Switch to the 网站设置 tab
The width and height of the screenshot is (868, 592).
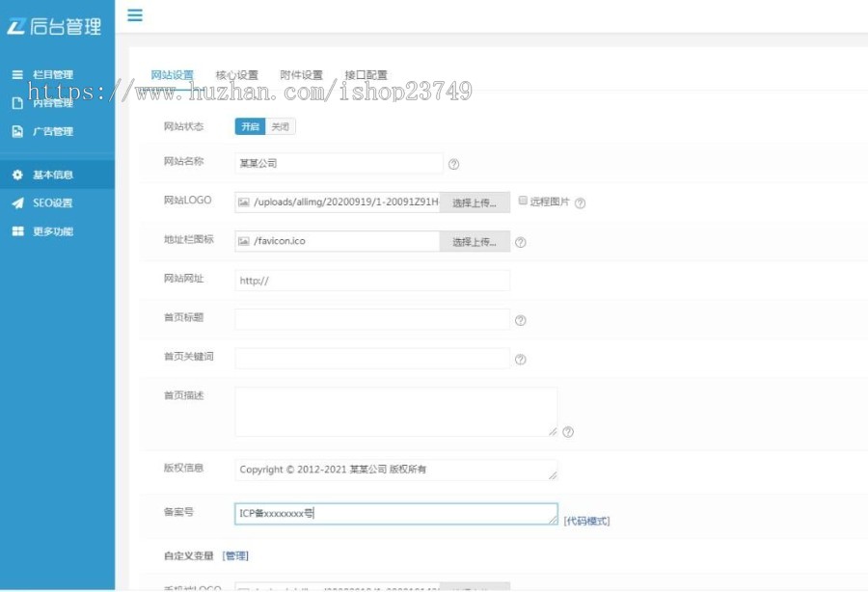173,74
